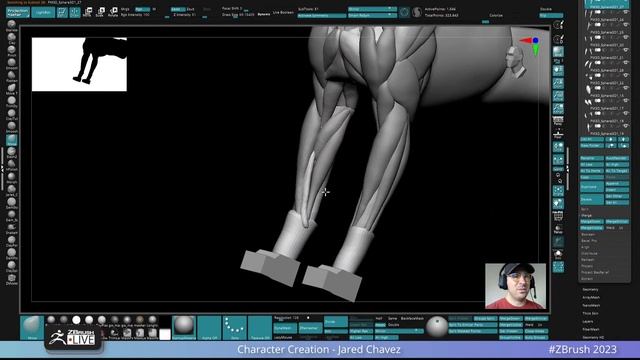640x360 pixels.
Task: Select the Clay brush icon
Action: tap(11, 38)
